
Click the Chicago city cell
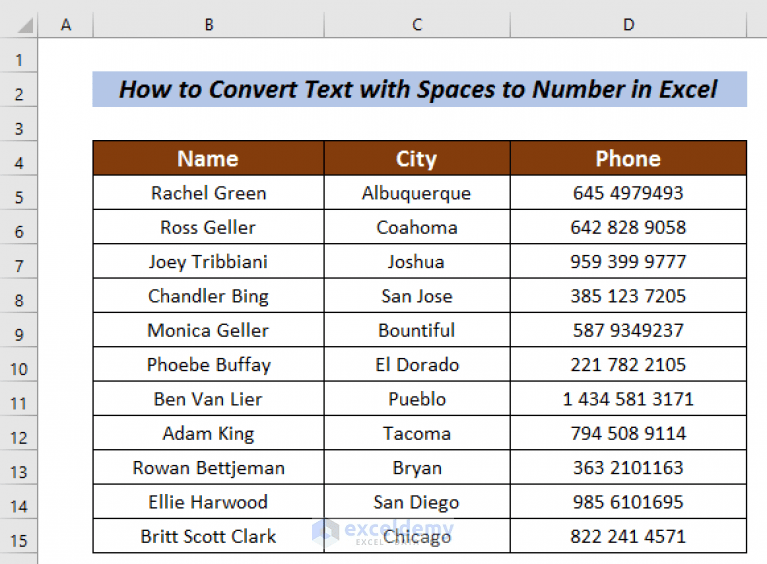(x=417, y=536)
